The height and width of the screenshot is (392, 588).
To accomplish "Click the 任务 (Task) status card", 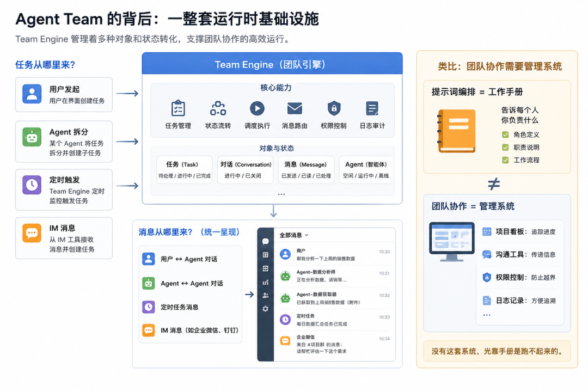I will (185, 170).
